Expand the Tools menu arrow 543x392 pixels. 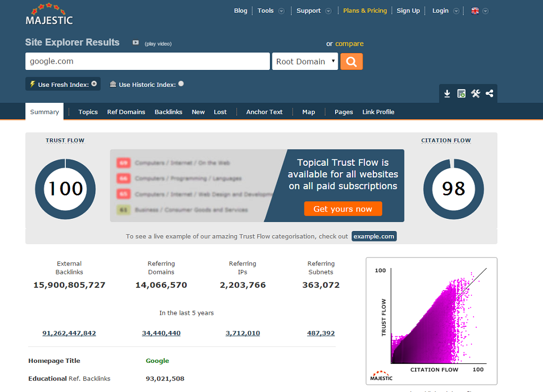(282, 11)
